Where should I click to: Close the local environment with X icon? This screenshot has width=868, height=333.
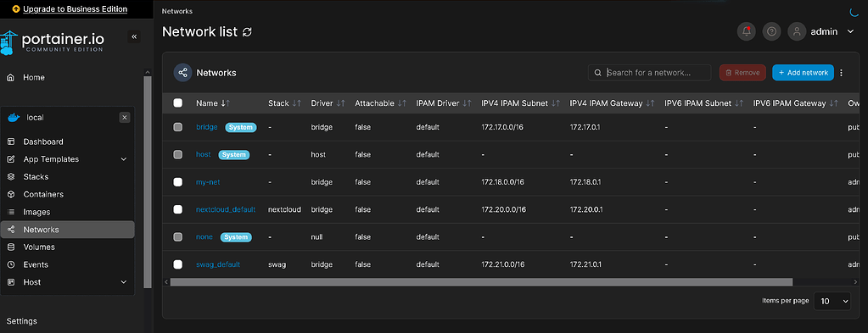click(x=125, y=117)
